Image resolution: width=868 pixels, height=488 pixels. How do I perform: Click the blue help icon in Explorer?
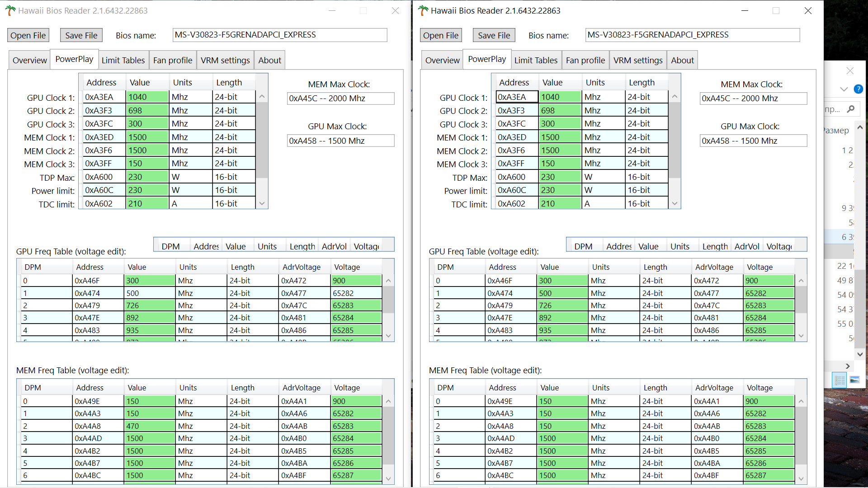(858, 89)
